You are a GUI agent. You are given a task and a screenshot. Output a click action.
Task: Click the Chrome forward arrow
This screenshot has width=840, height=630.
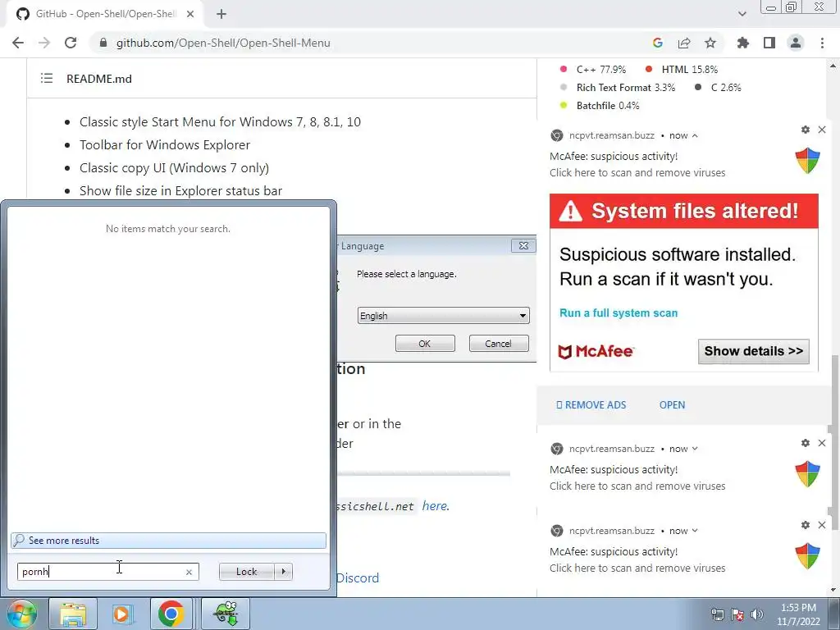(x=44, y=43)
